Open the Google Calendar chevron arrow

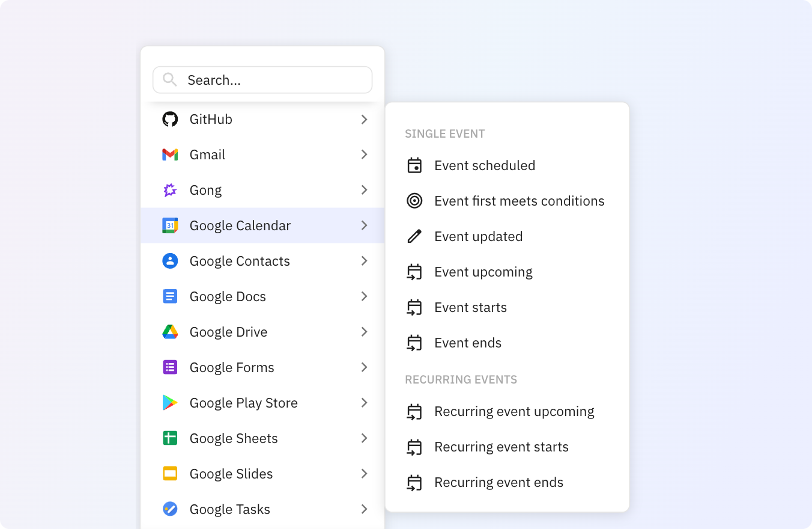point(364,225)
